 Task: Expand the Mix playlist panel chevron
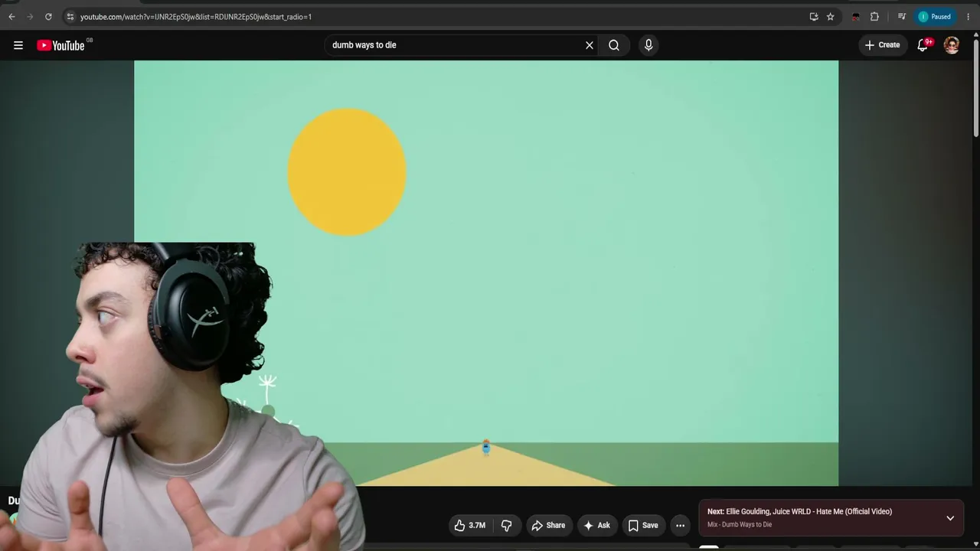[x=950, y=518]
